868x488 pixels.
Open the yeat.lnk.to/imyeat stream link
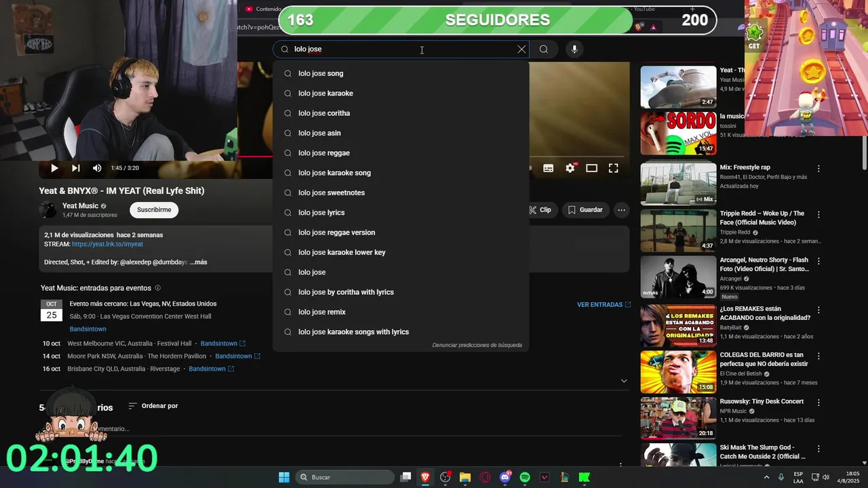coord(107,244)
